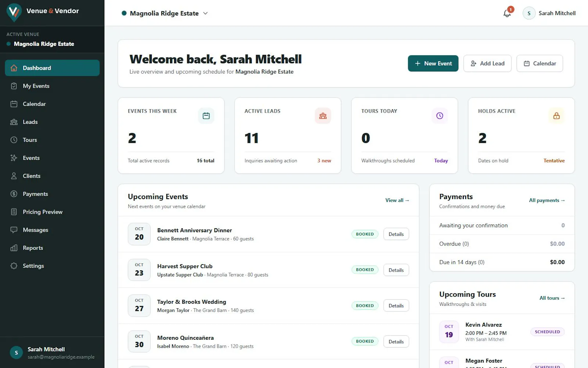588x368 pixels.
Task: Click the Active Leads people icon
Action: 323,116
